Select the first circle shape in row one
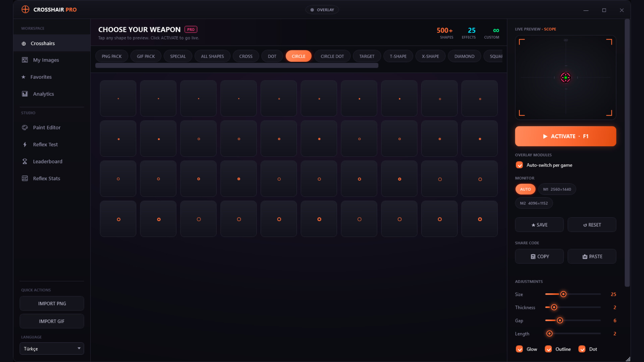The height and width of the screenshot is (362, 644). [118, 99]
